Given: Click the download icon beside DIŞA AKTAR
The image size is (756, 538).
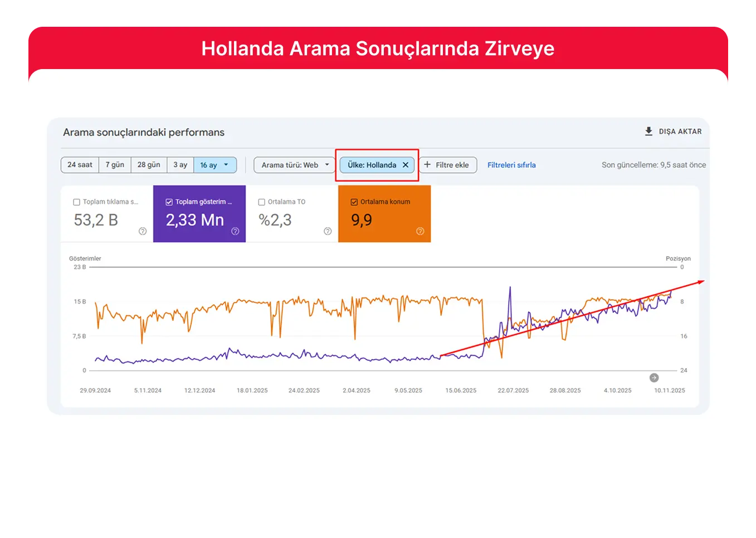Looking at the screenshot, I should coord(648,131).
